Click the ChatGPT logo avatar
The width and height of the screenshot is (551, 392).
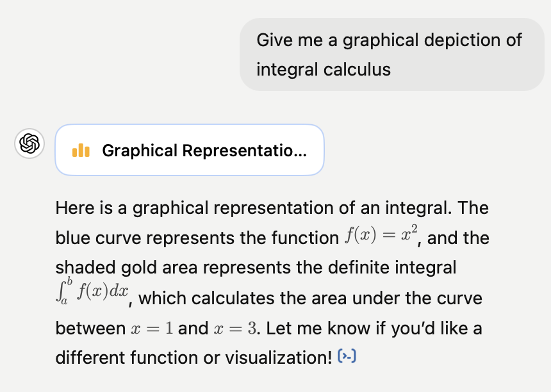pos(29,143)
